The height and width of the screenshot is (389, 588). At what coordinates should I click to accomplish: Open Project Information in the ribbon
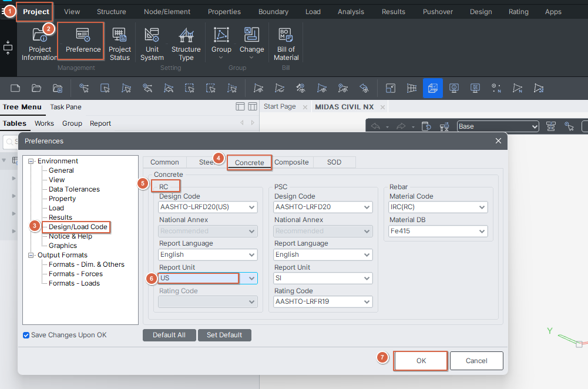point(39,44)
